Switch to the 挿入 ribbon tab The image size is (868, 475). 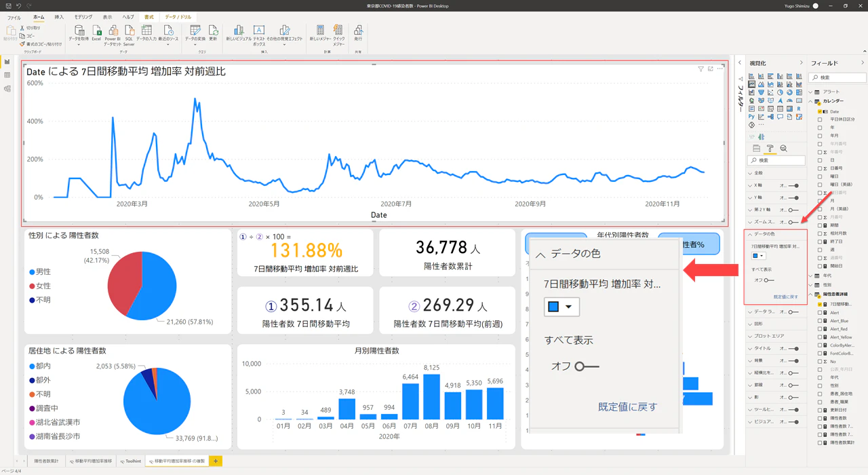[59, 17]
